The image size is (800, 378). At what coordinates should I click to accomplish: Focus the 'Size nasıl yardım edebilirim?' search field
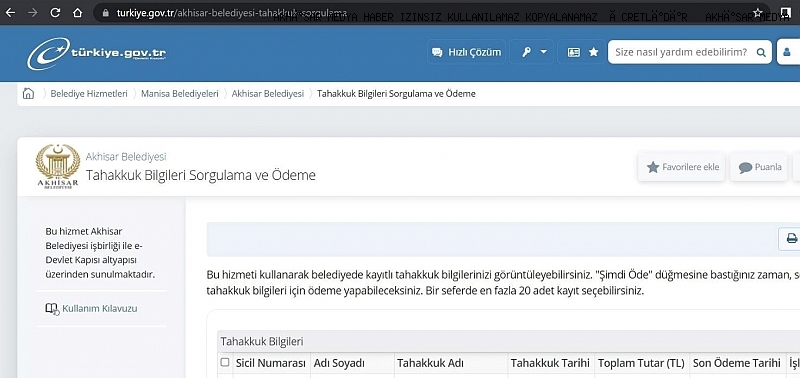pyautogui.click(x=681, y=52)
